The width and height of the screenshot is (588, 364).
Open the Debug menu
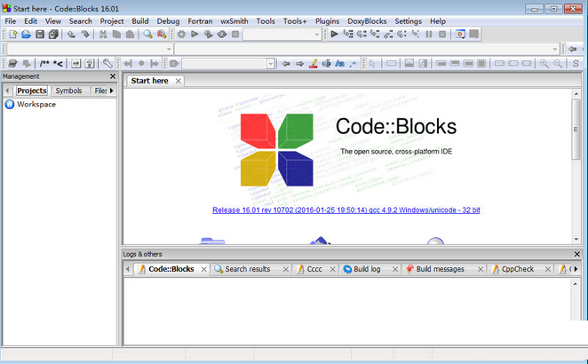(x=168, y=21)
